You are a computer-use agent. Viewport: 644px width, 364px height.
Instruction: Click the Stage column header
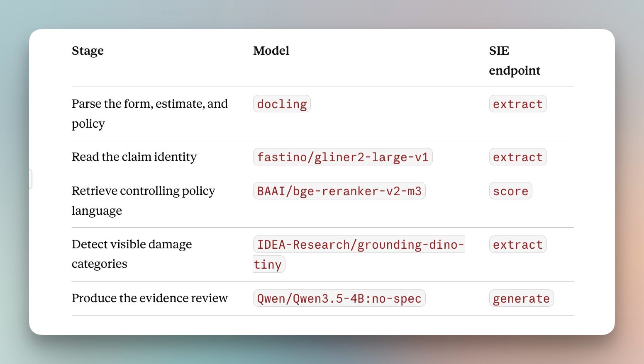coord(88,51)
